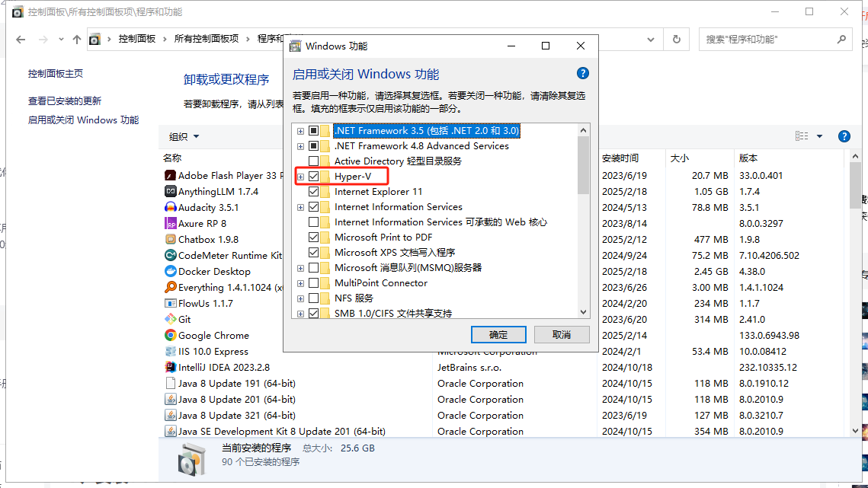Enable the MultiPoint Connector checkbox
Image resolution: width=868 pixels, height=488 pixels.
tap(313, 282)
